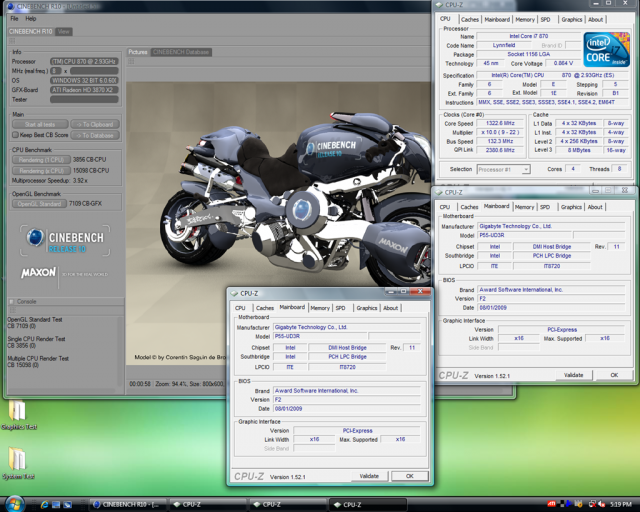Screen dimensions: 640x512
Task: Select the CINEBENCH R10 tab
Action: click(31, 31)
